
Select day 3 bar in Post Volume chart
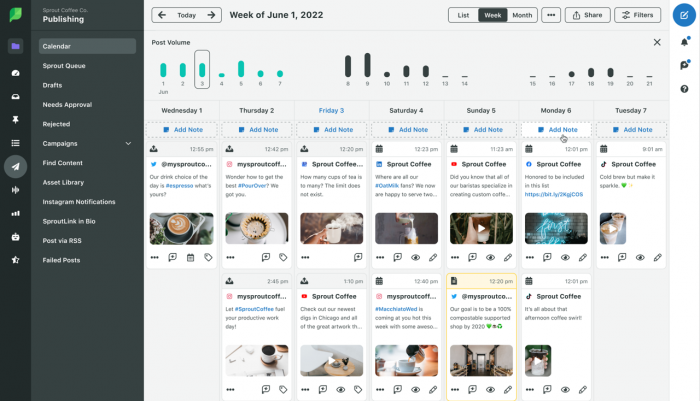coord(202,69)
